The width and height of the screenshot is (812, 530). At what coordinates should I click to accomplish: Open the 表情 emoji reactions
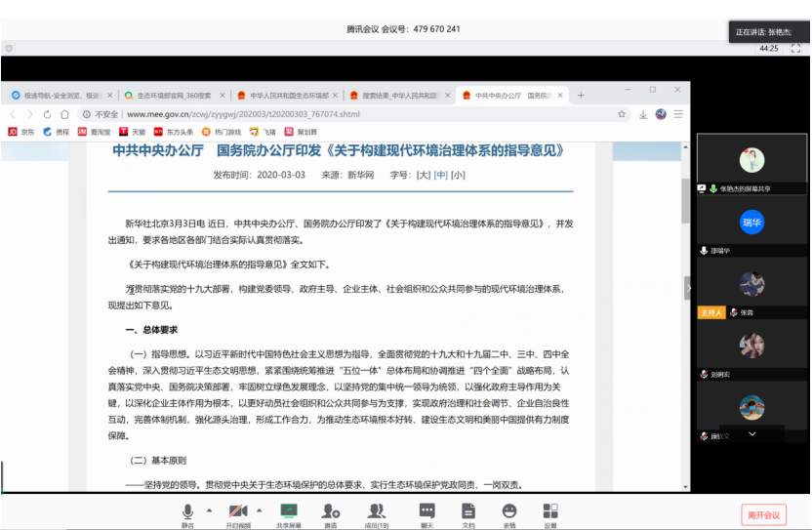(x=509, y=511)
